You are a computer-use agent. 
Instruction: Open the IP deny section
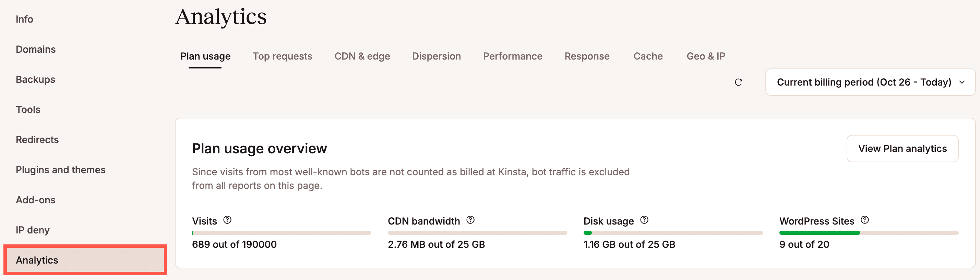32,230
